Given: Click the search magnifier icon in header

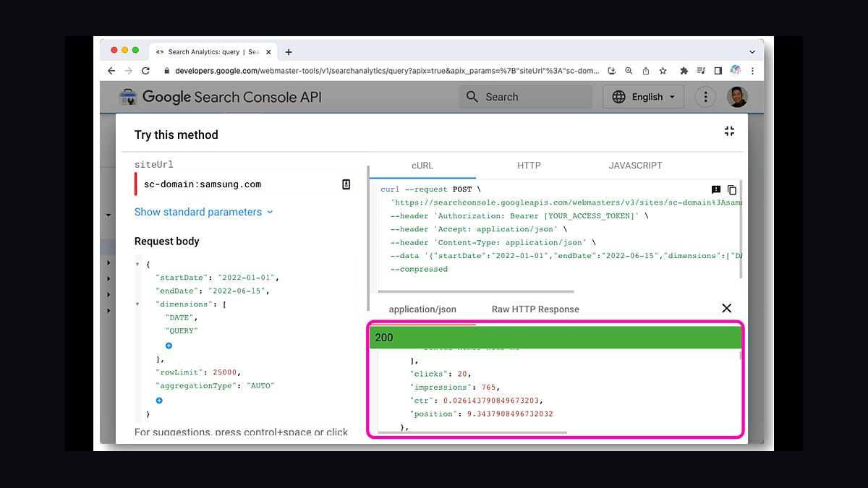Looking at the screenshot, I should coord(472,97).
